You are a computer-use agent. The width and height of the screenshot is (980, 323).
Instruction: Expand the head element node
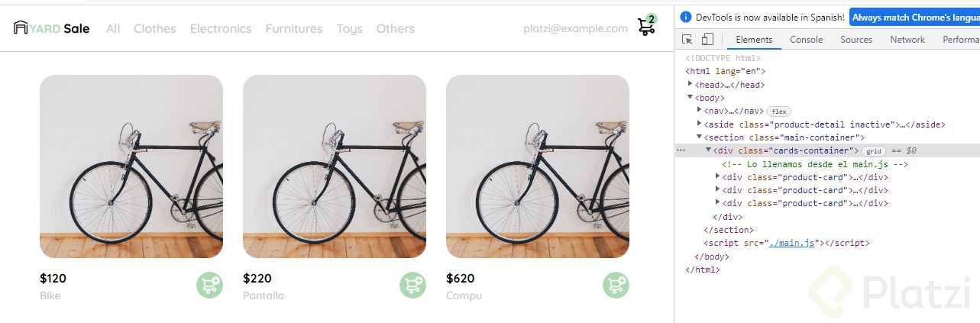point(691,85)
